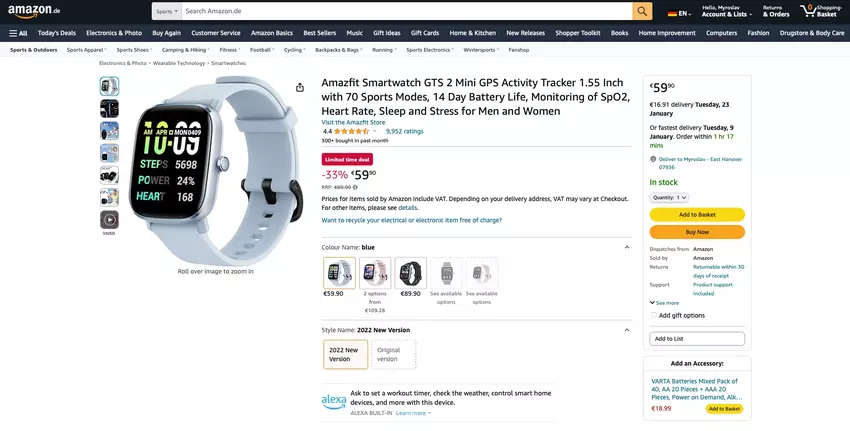Open the 9,952 ratings link
The image size is (850, 431).
[404, 131]
